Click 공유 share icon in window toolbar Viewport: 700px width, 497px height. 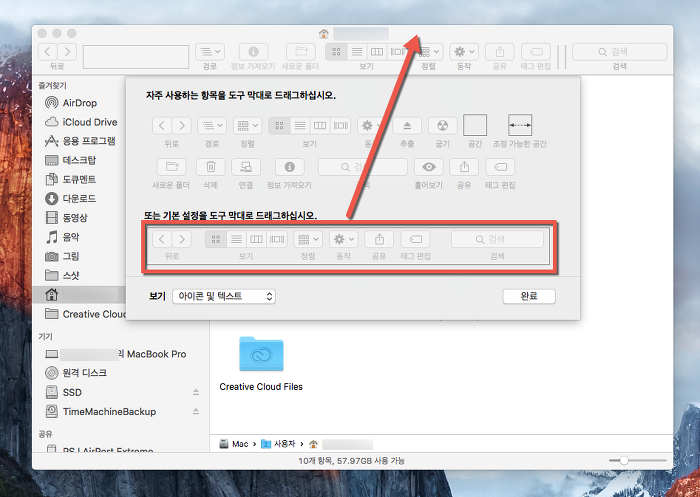pyautogui.click(x=500, y=52)
